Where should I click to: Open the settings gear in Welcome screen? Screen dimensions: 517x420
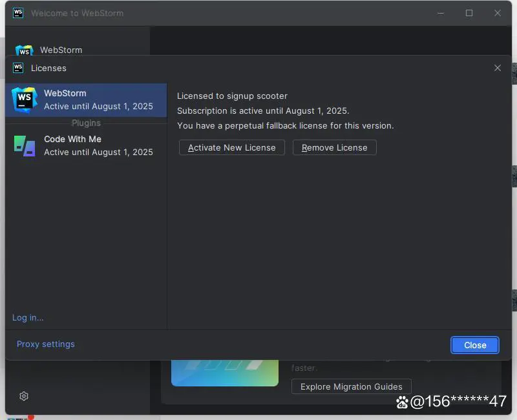(24, 396)
